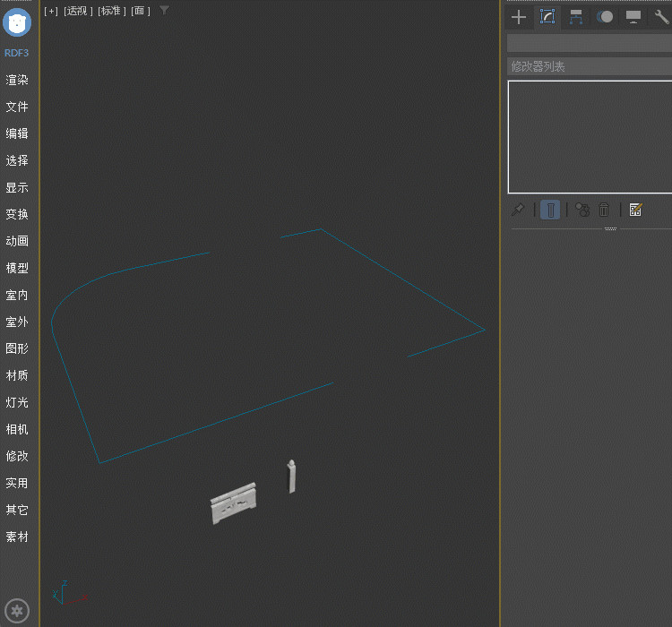Expand the 修改器列表 modifier list dropdown
The width and height of the screenshot is (672, 627).
tap(589, 66)
